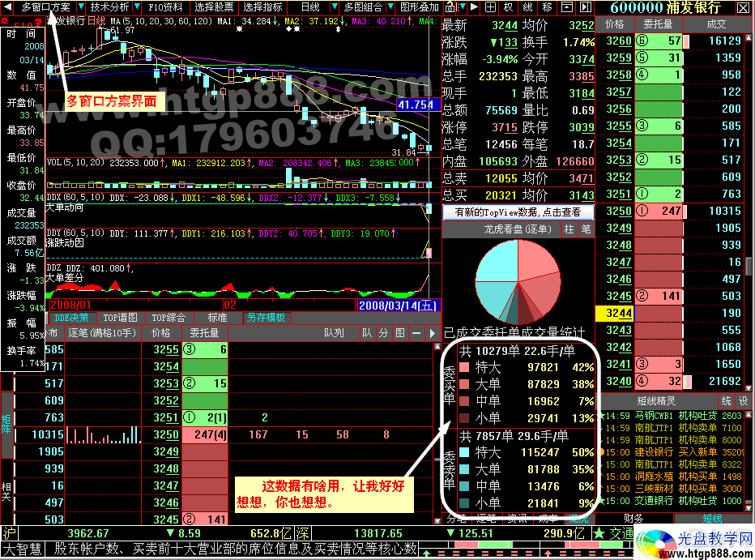The height and width of the screenshot is (560, 755).
Task: Click the 统 icon in 短线精灵
Action: [x=727, y=400]
